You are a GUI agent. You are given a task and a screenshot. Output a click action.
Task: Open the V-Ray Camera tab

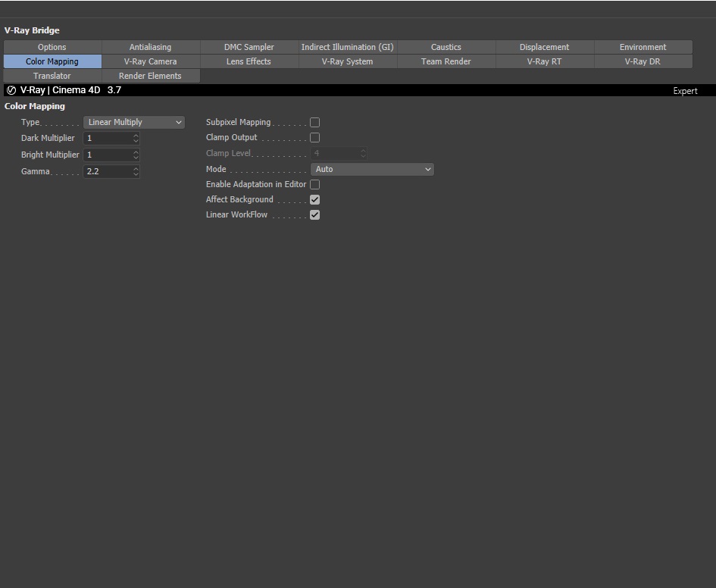coord(151,61)
